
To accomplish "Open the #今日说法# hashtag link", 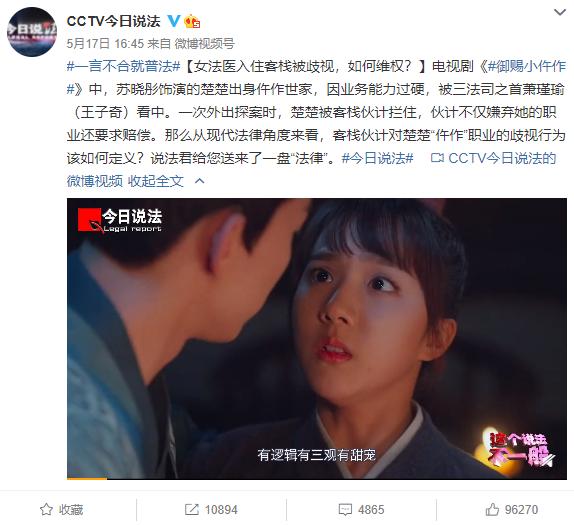I will click(x=377, y=158).
